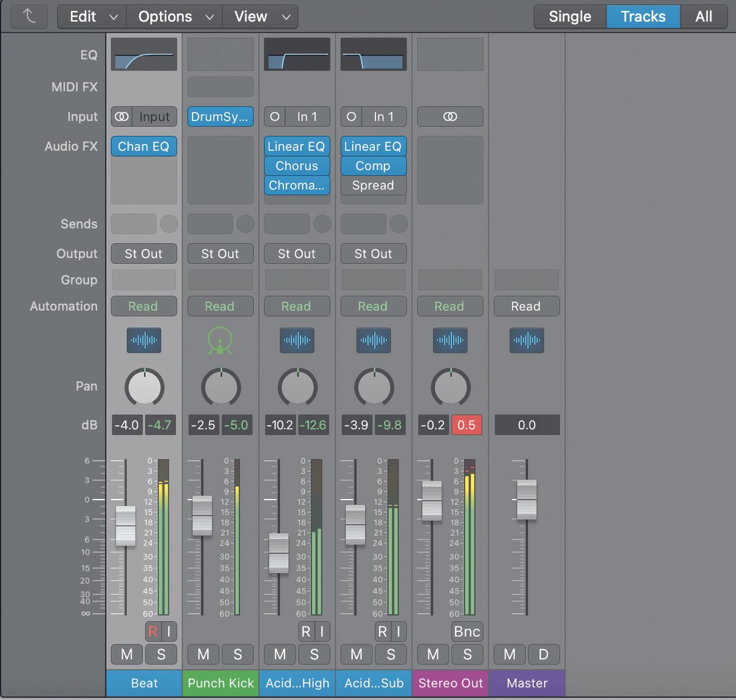Click the waveform icon on the Master channel
This screenshot has width=736, height=700.
click(x=526, y=341)
